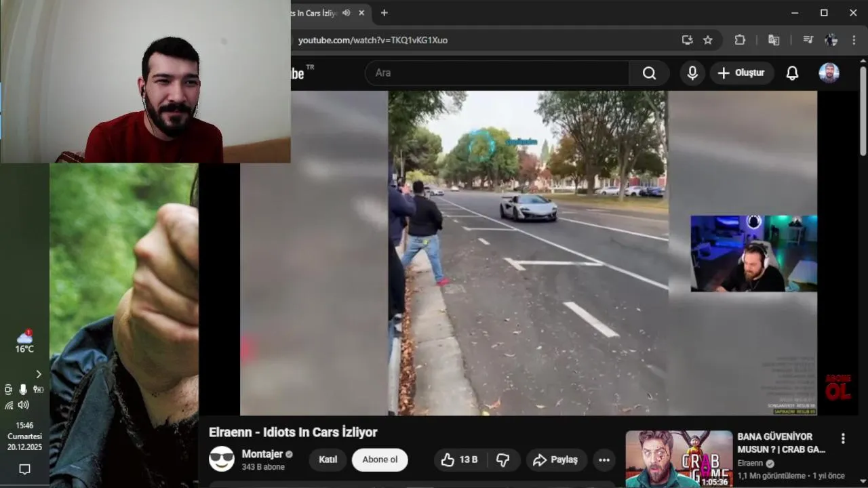Image resolution: width=868 pixels, height=488 pixels.
Task: Click the microphone tray icon
Action: click(23, 390)
